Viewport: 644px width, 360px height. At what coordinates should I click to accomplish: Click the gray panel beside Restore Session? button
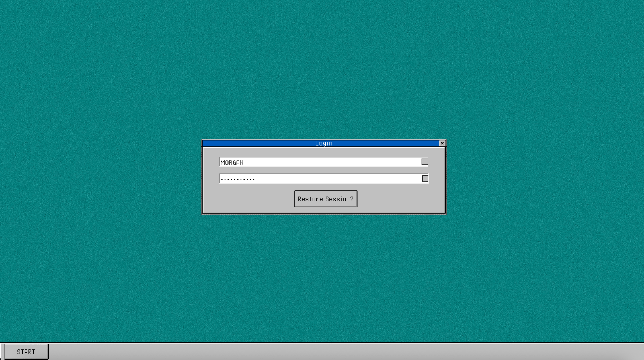click(x=250, y=199)
